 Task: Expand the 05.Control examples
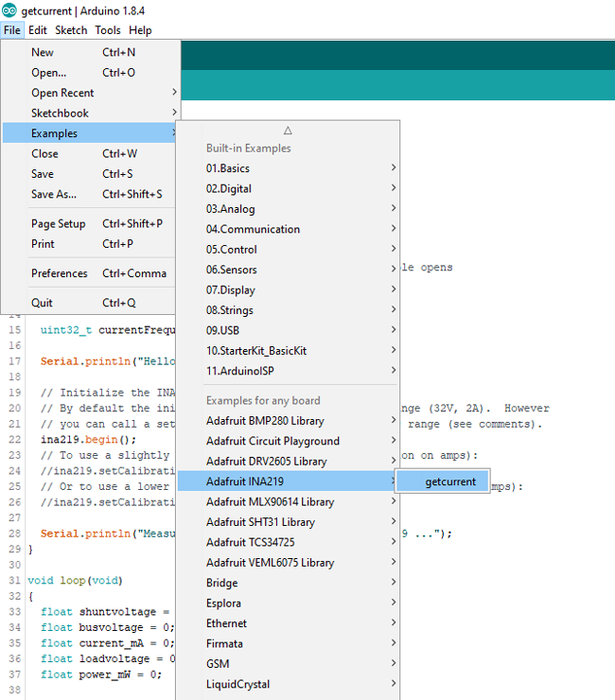[288, 249]
